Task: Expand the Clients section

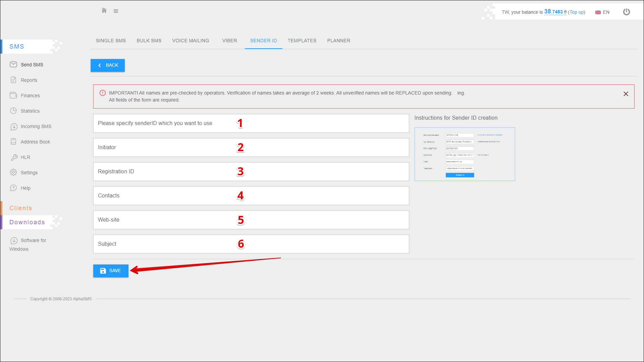Action: (x=21, y=208)
